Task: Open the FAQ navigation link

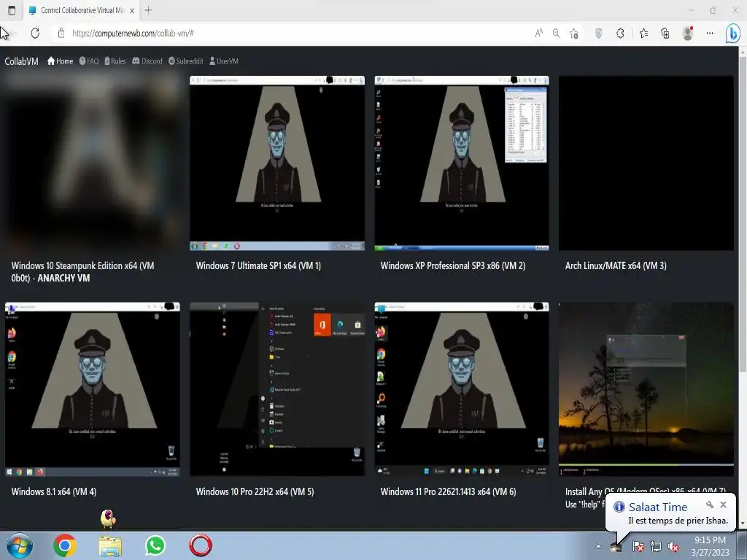Action: 89,61
